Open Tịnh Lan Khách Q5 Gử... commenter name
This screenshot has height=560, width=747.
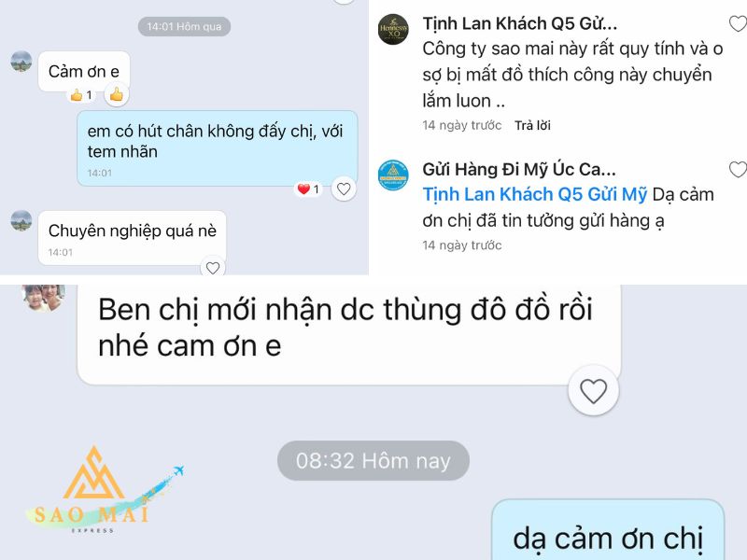(x=520, y=23)
